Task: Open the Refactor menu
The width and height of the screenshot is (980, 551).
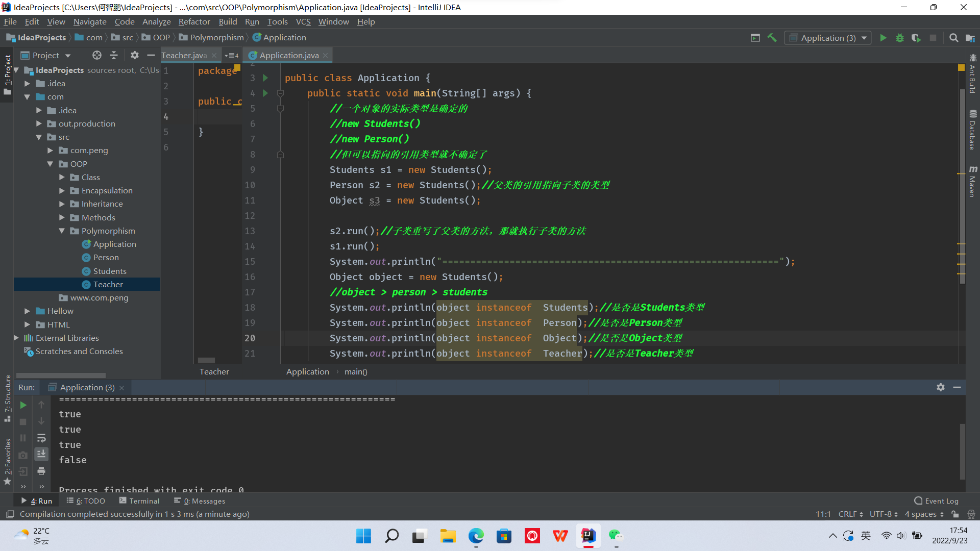Action: (194, 21)
